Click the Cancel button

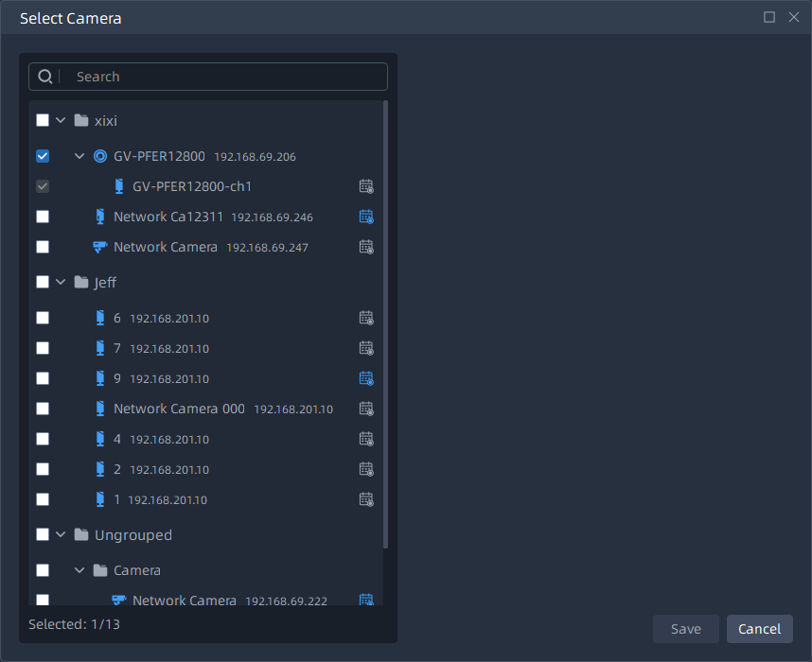(759, 629)
